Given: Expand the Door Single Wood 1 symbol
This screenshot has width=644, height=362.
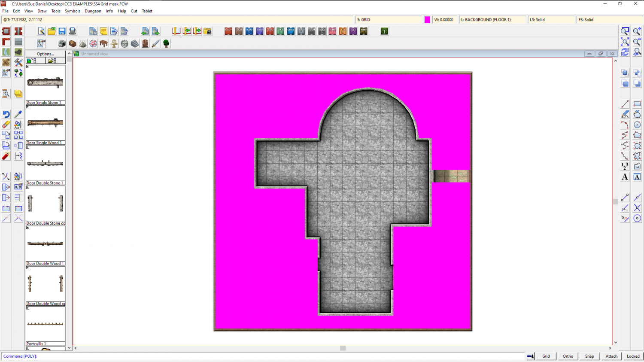Looking at the screenshot, I should tap(28, 107).
